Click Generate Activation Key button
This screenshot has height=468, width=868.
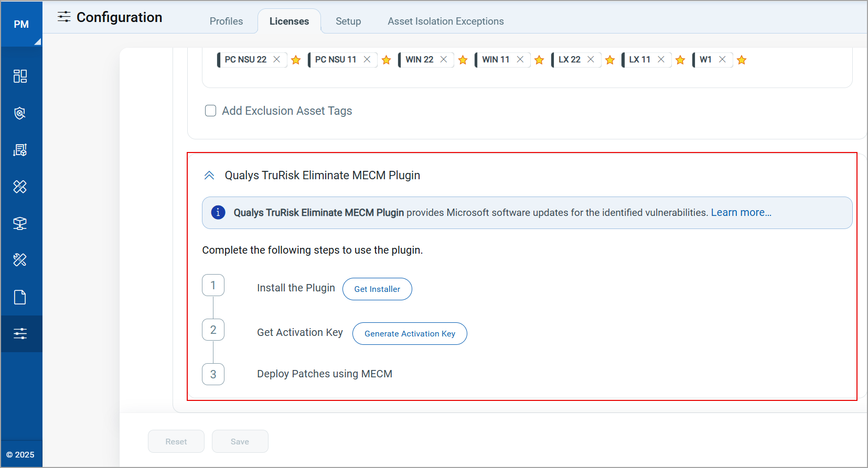pos(410,333)
